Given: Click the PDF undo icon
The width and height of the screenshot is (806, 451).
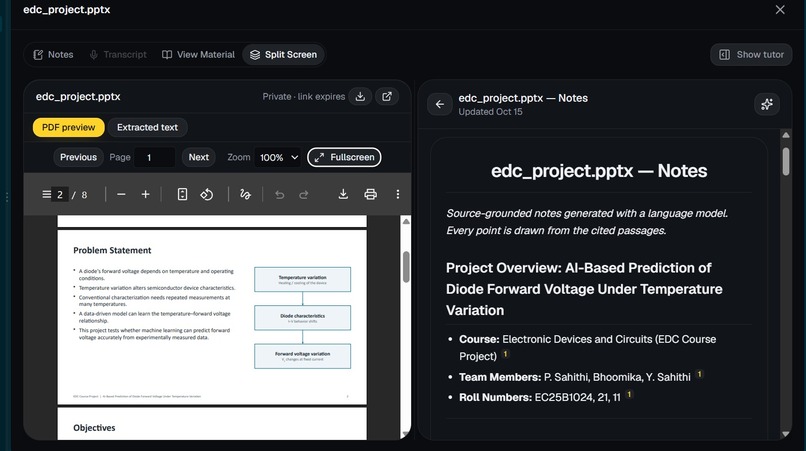Looking at the screenshot, I should [x=280, y=194].
